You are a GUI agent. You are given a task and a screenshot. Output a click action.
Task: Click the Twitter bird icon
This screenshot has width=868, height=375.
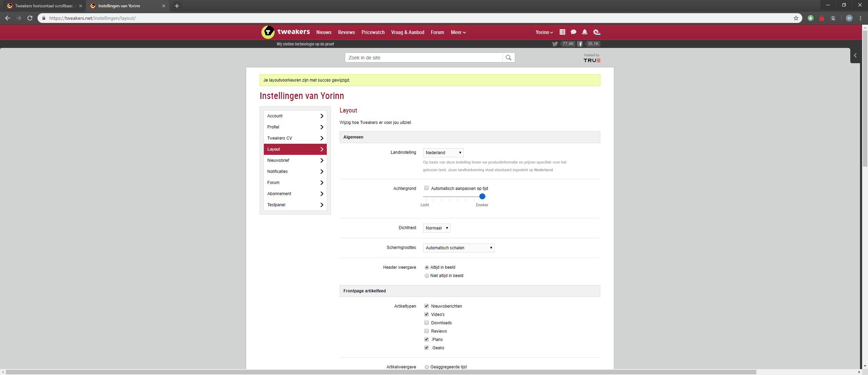[555, 44]
